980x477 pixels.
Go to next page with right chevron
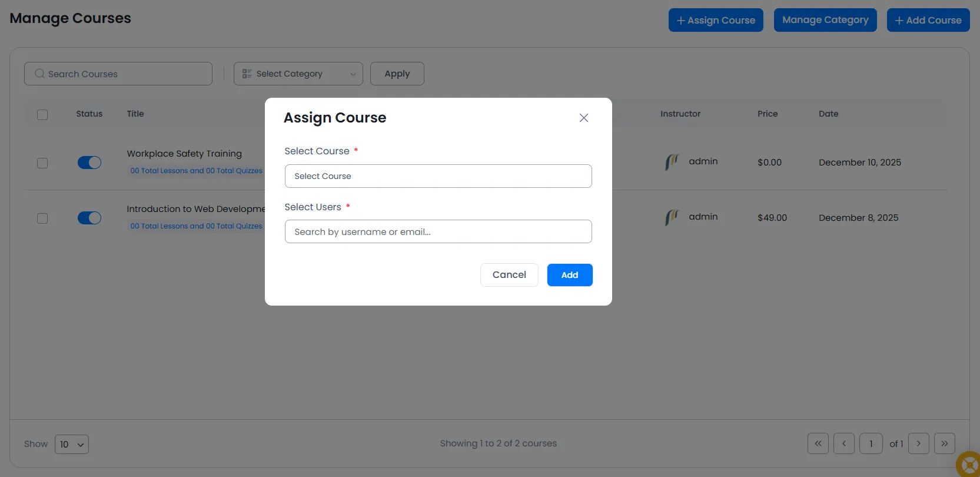pyautogui.click(x=918, y=443)
